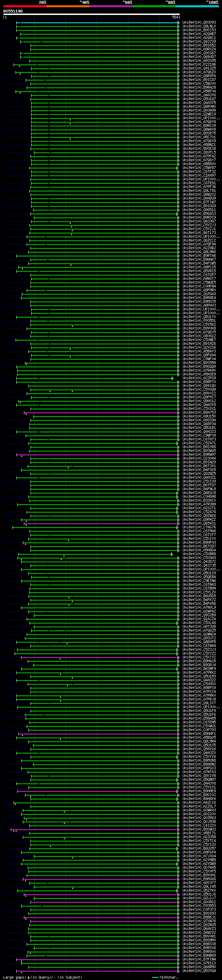Select the cyan UniRef100_Q93V93 alignment bar
Viewport: 222px width, 980px height.
tap(97, 23)
